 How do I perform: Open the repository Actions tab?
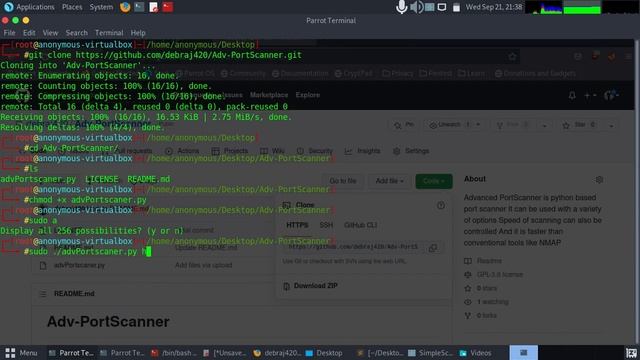click(182, 151)
